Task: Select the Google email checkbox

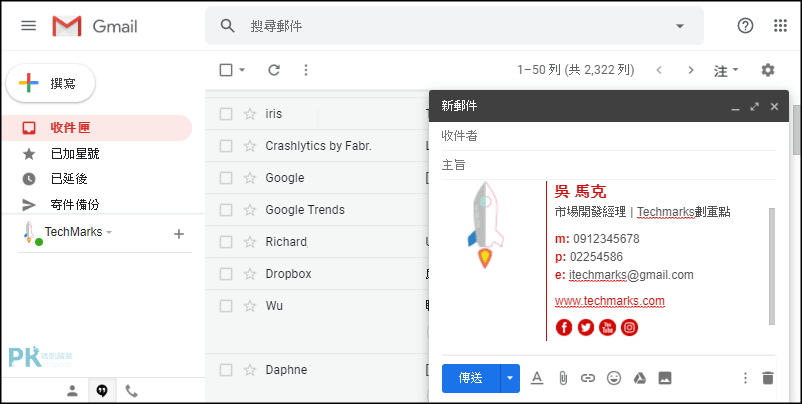Action: [226, 178]
